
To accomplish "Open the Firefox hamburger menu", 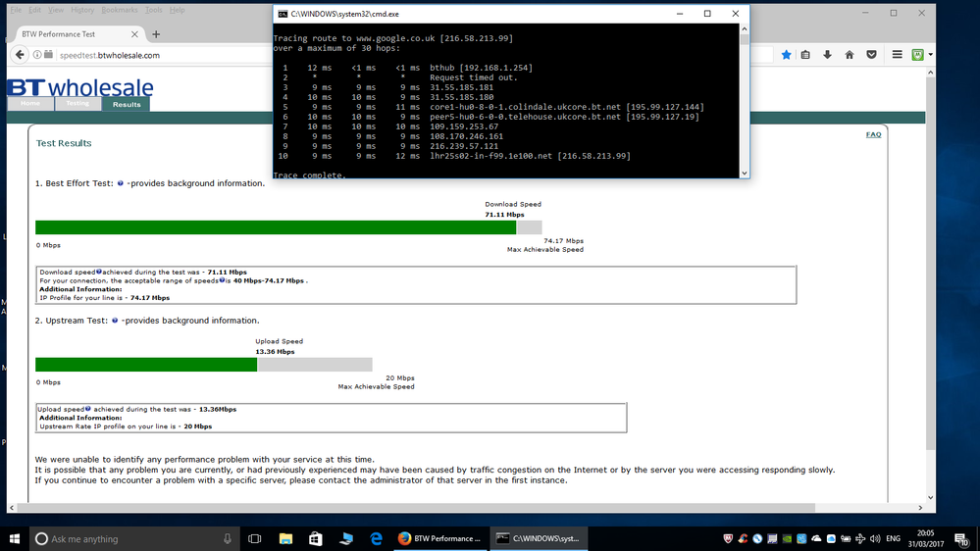I will 897,55.
